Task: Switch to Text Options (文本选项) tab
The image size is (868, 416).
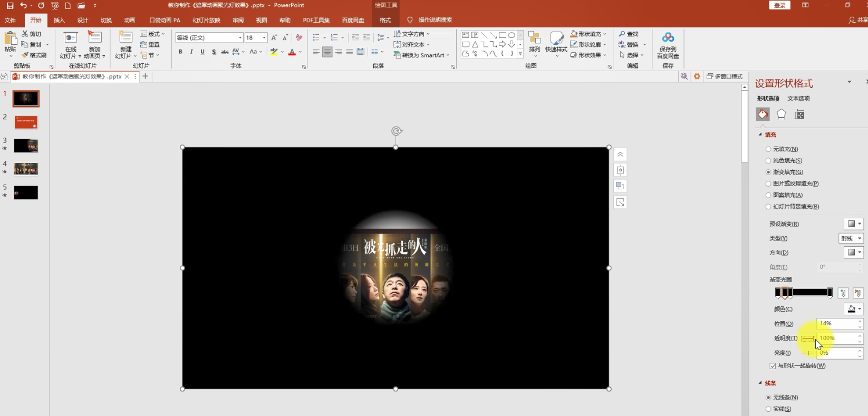Action: [798, 99]
